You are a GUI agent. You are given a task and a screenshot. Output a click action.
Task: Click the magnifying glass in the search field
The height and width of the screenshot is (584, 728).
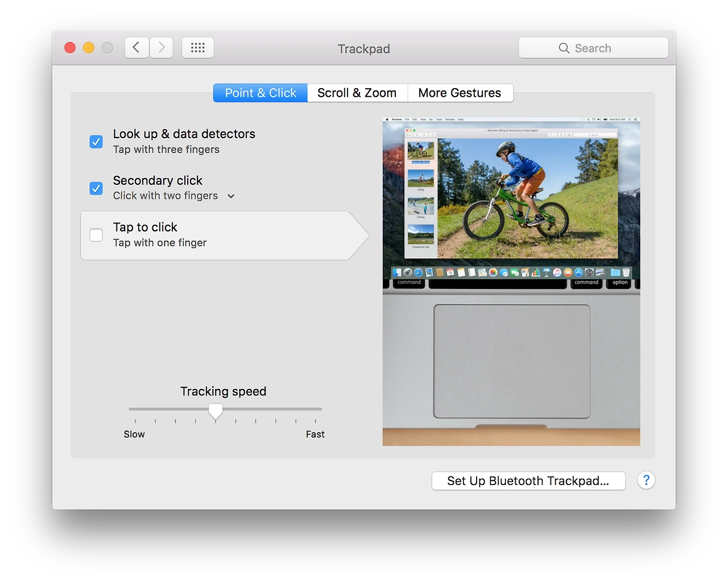[x=564, y=48]
